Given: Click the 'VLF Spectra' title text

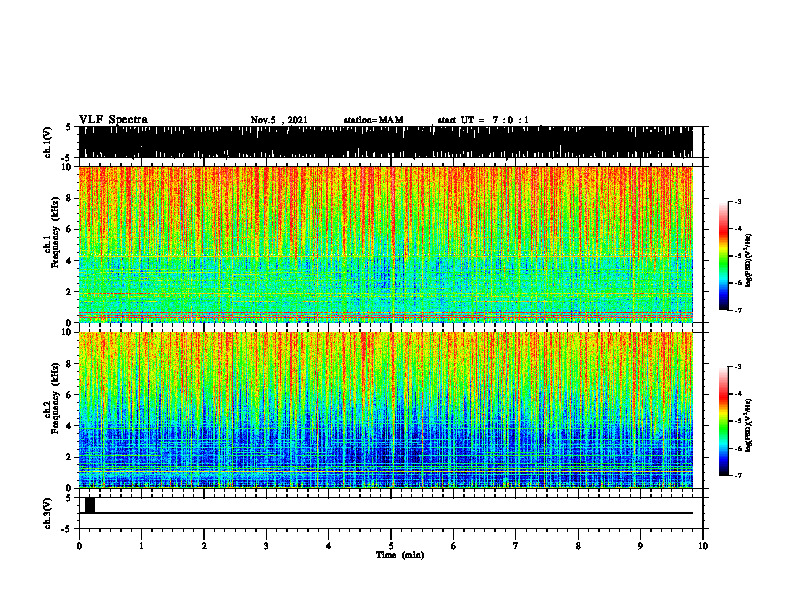Looking at the screenshot, I should coord(113,120).
